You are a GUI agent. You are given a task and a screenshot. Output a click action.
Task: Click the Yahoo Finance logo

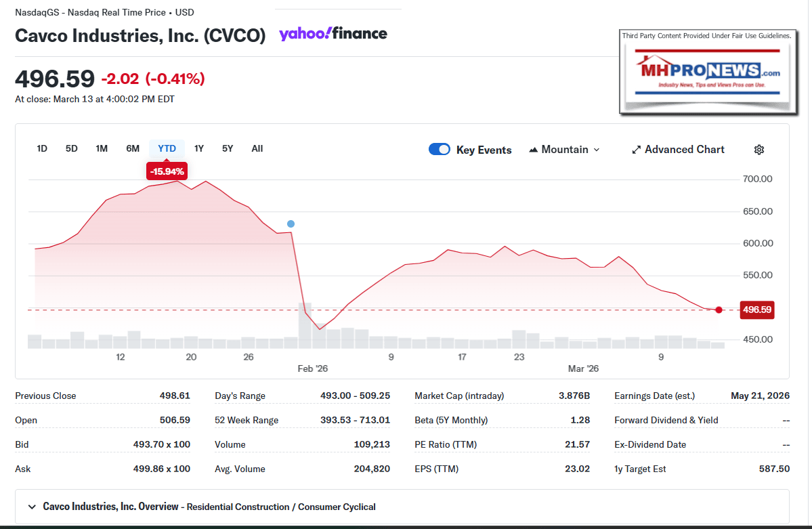point(333,34)
